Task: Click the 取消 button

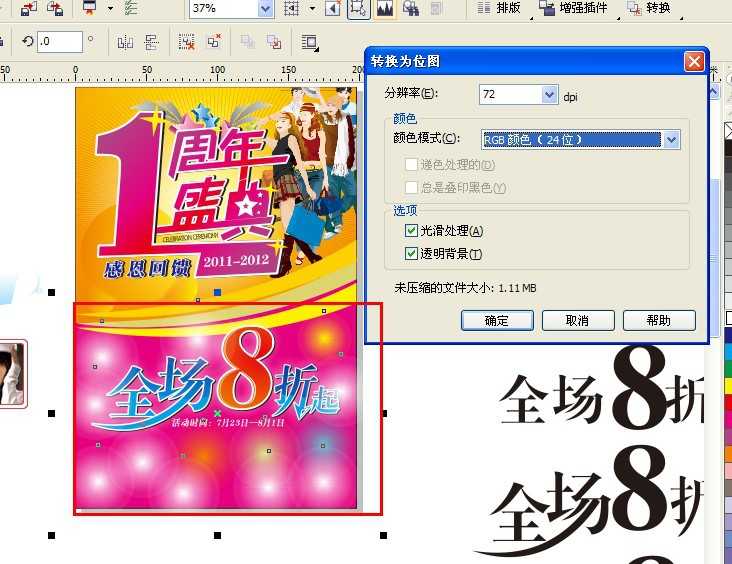Action: pyautogui.click(x=578, y=320)
